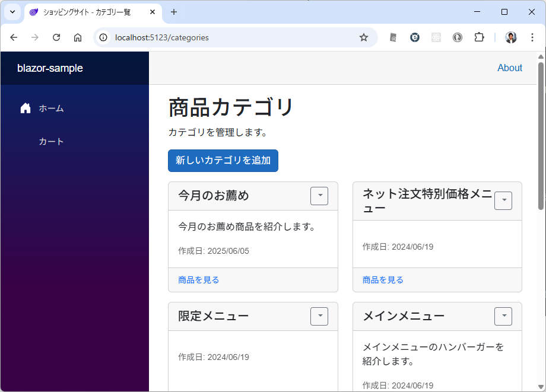Screen dimensions: 546x392
Task: Open the ネット注文特別価格メニュー card dropdown
Action: tap(503, 200)
